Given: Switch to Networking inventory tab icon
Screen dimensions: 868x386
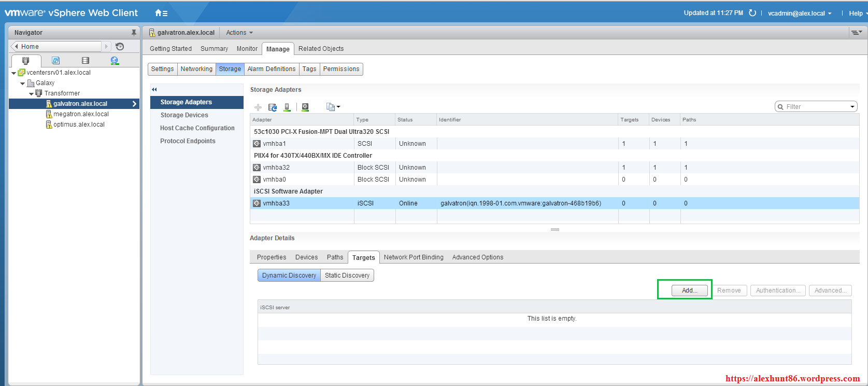Looking at the screenshot, I should 115,61.
